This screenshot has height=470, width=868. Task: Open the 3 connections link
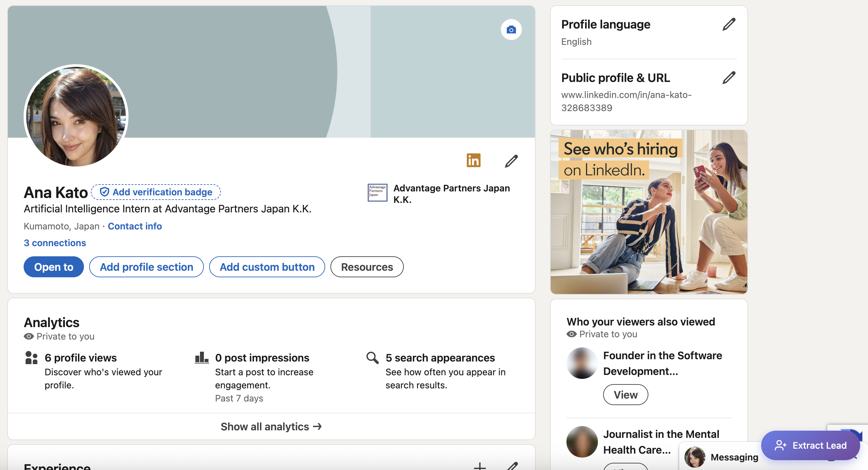coord(55,243)
